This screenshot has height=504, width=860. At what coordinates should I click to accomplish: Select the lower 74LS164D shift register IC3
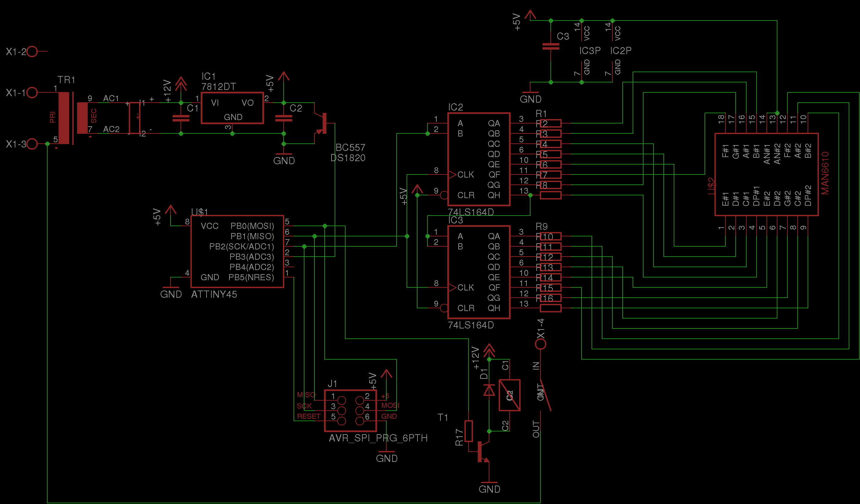[x=478, y=272]
